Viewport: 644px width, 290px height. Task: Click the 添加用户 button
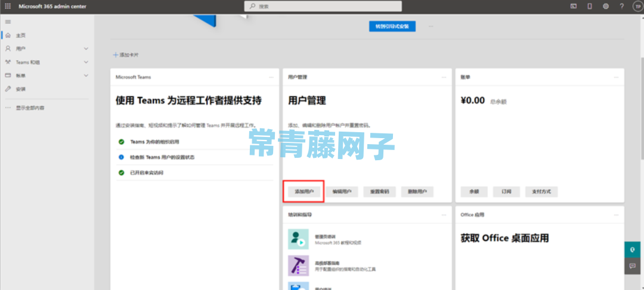coord(304,192)
